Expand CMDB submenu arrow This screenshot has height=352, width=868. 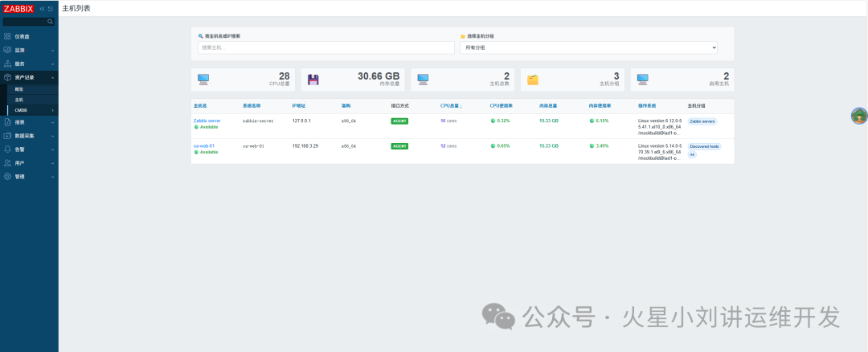pos(53,110)
